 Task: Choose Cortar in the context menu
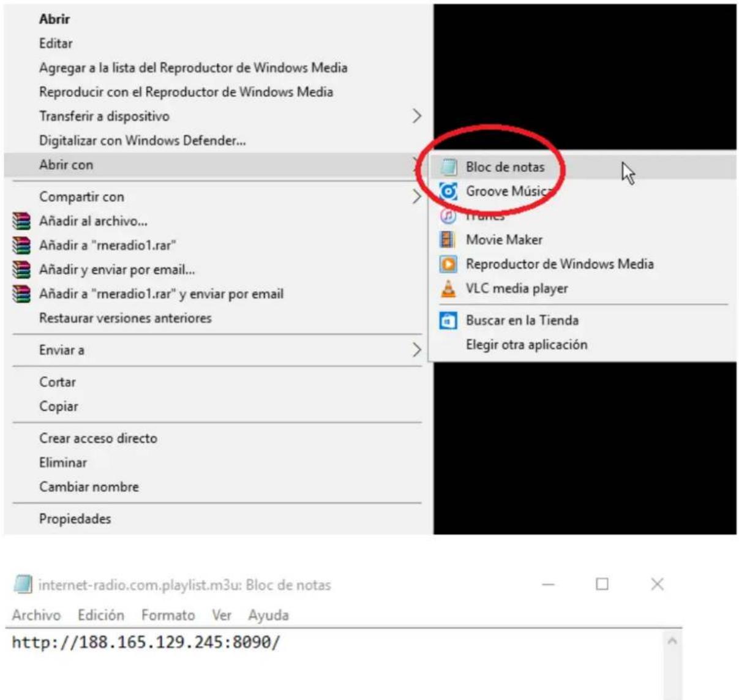coord(58,382)
